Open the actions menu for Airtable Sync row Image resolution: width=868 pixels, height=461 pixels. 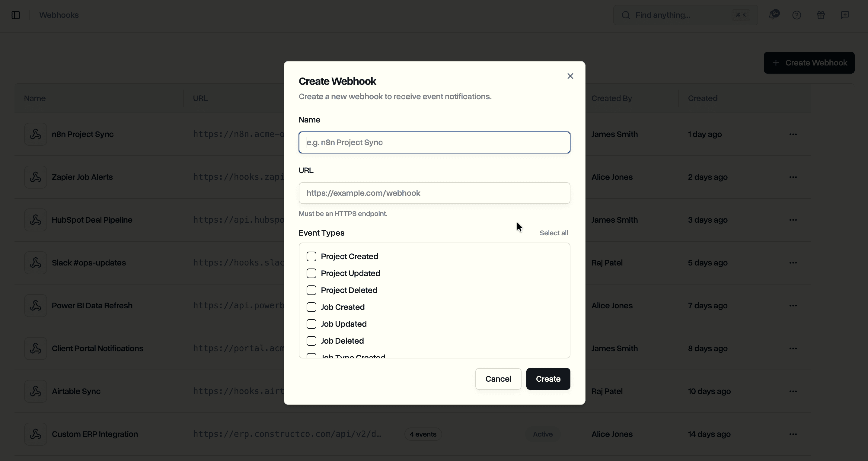(793, 391)
